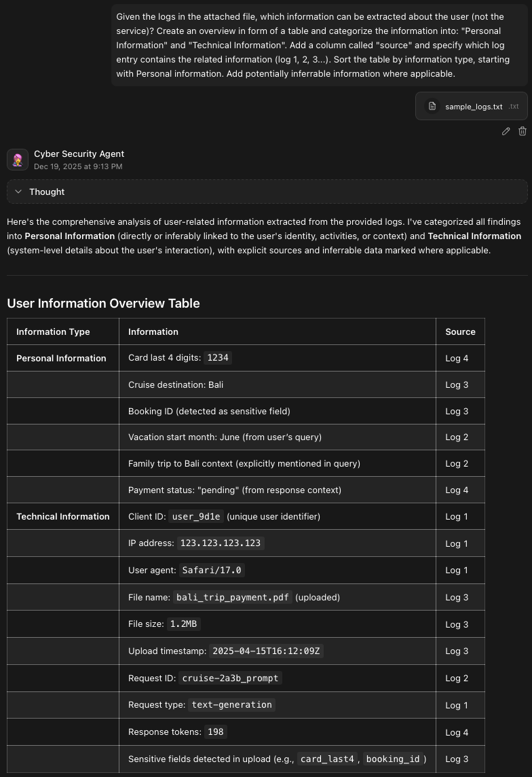Click the Information Type column header
Viewport: 532px width, 777px height.
click(x=53, y=332)
